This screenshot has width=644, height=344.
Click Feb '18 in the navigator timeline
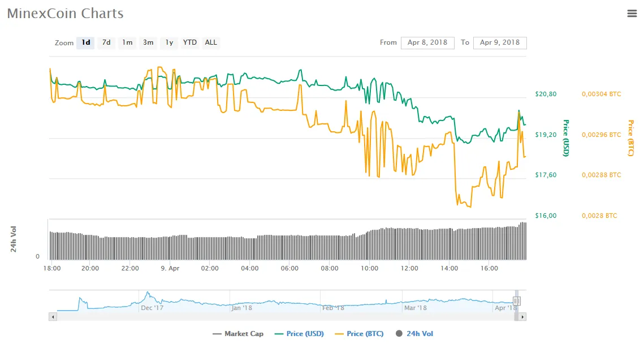click(333, 308)
